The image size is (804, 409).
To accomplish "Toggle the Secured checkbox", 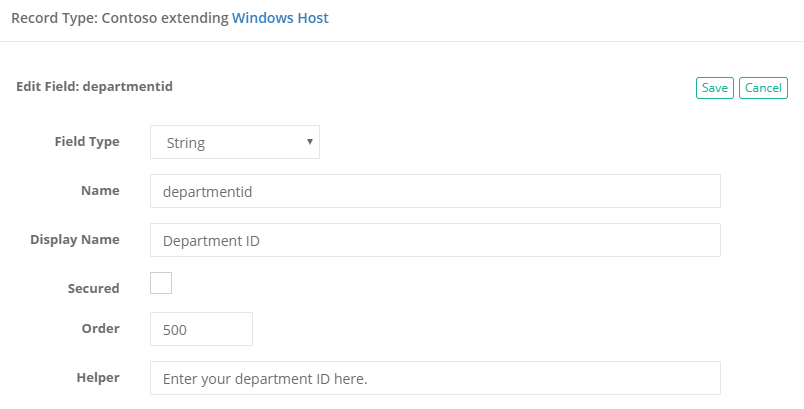I will click(161, 283).
